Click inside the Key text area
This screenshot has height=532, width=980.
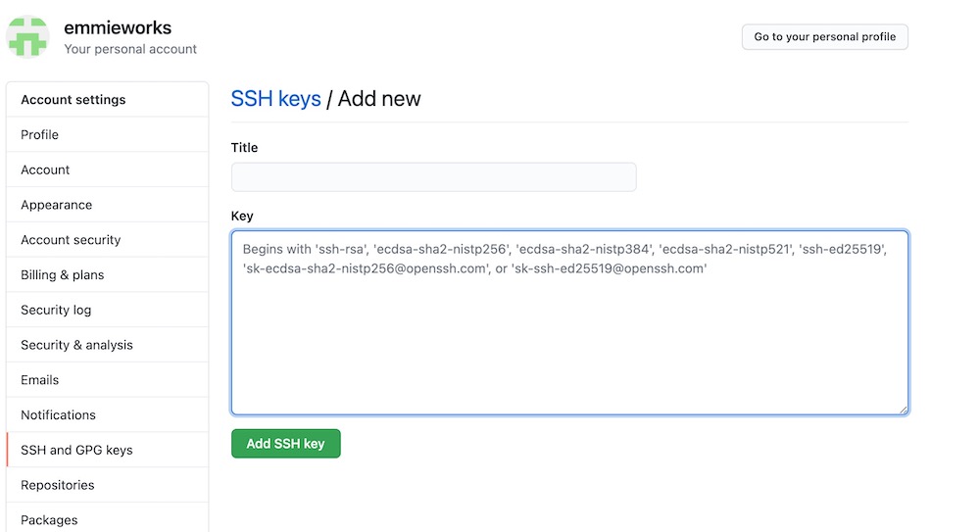coord(569,322)
